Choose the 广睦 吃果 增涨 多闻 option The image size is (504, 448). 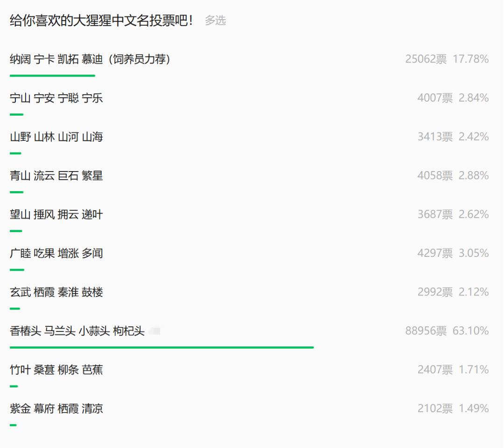tap(56, 254)
